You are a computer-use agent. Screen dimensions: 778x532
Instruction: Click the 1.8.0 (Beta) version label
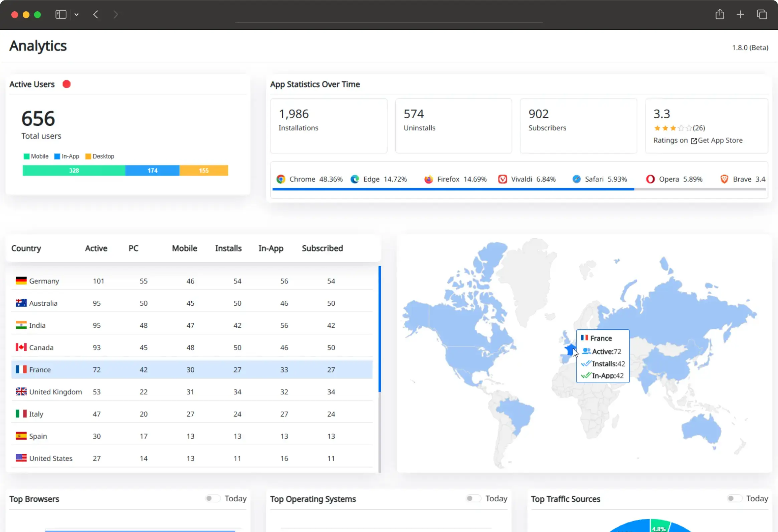point(750,47)
